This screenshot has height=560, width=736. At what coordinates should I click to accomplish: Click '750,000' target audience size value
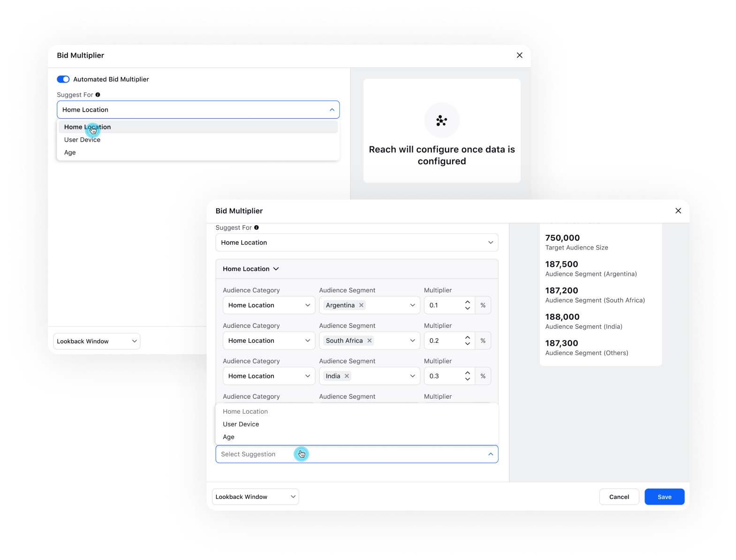562,238
